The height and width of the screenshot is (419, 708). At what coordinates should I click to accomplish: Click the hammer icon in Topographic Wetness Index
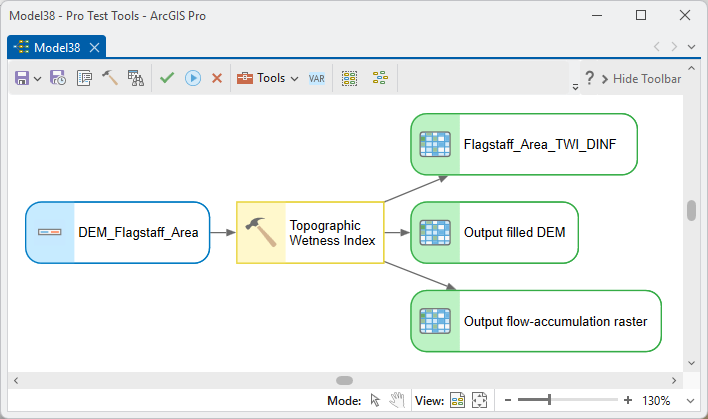261,232
